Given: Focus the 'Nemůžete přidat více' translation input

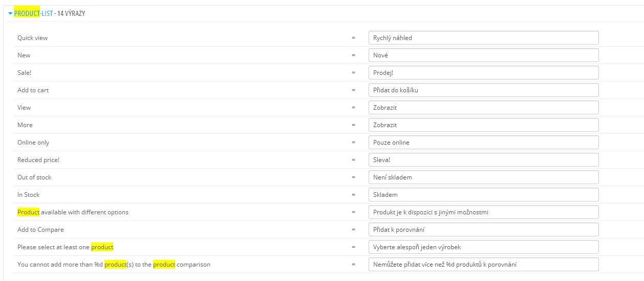Looking at the screenshot, I should click(x=483, y=265).
